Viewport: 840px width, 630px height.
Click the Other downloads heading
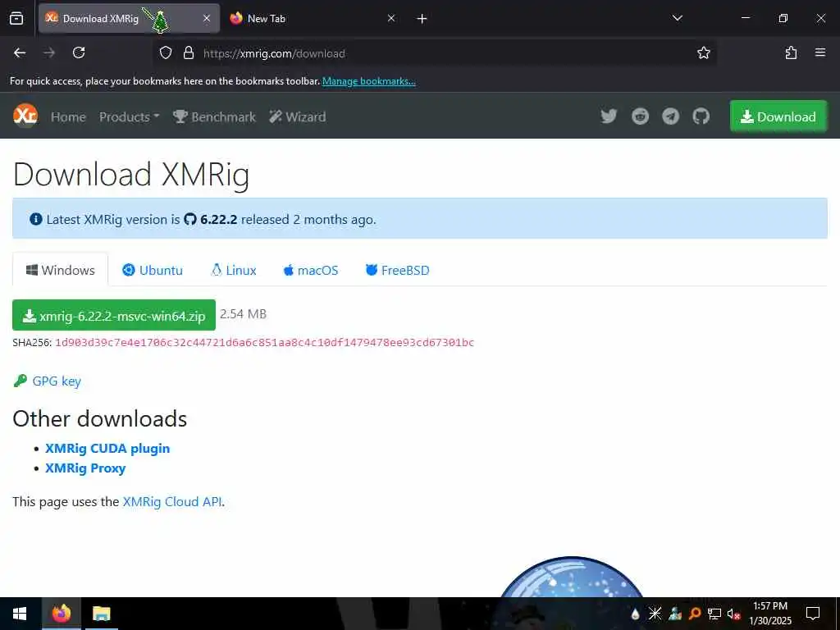pos(99,419)
